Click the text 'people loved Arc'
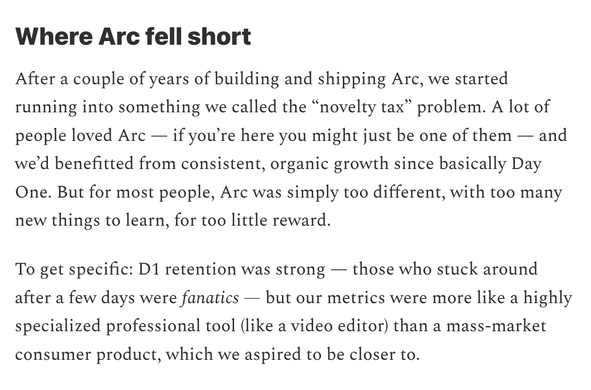 (80, 136)
